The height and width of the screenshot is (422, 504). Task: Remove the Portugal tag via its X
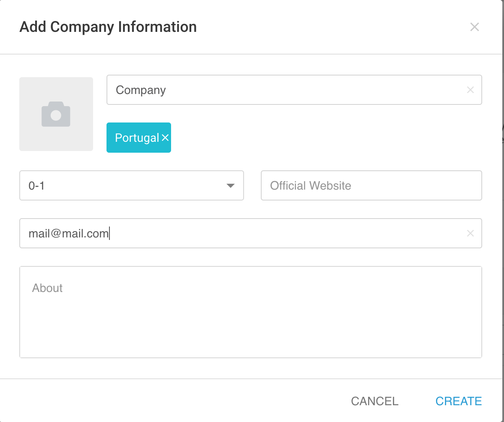(x=165, y=138)
